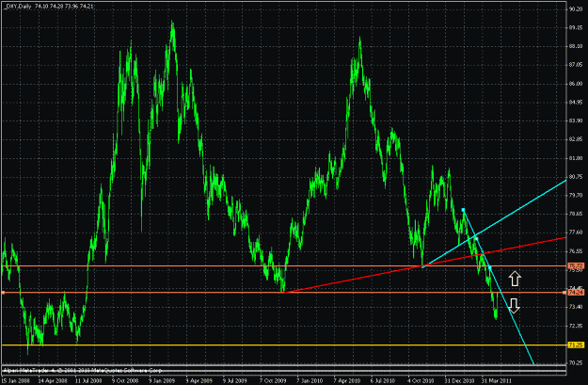Screen dimensions: 588x385
Task: Click the 90.20 price axis label
Action: coord(576,9)
